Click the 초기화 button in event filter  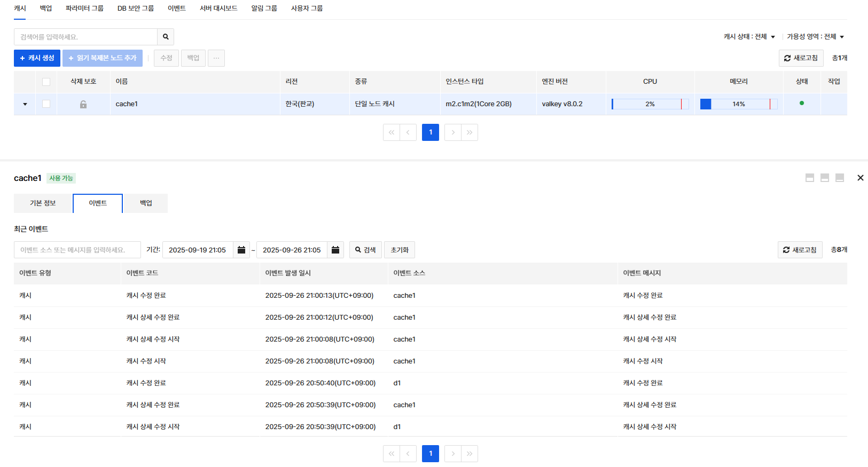pyautogui.click(x=399, y=250)
